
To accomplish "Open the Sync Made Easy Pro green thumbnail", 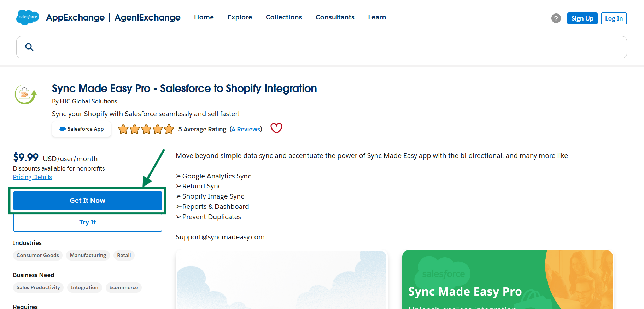I will (508, 280).
